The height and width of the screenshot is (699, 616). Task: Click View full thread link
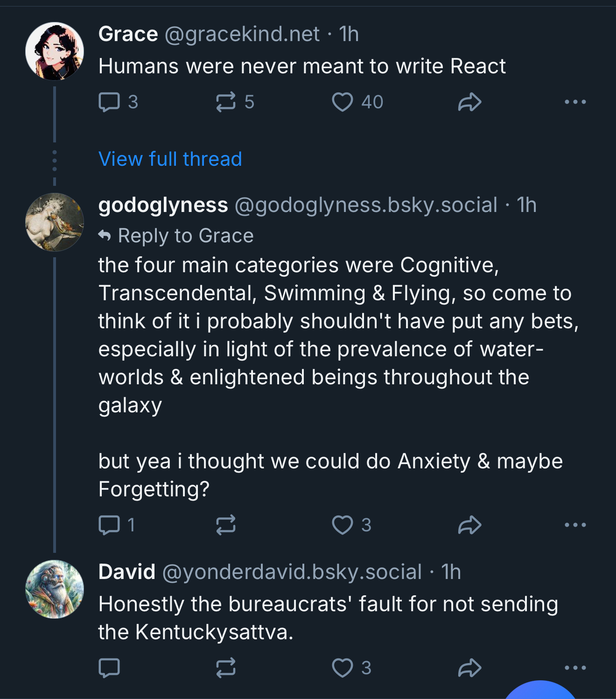point(170,159)
